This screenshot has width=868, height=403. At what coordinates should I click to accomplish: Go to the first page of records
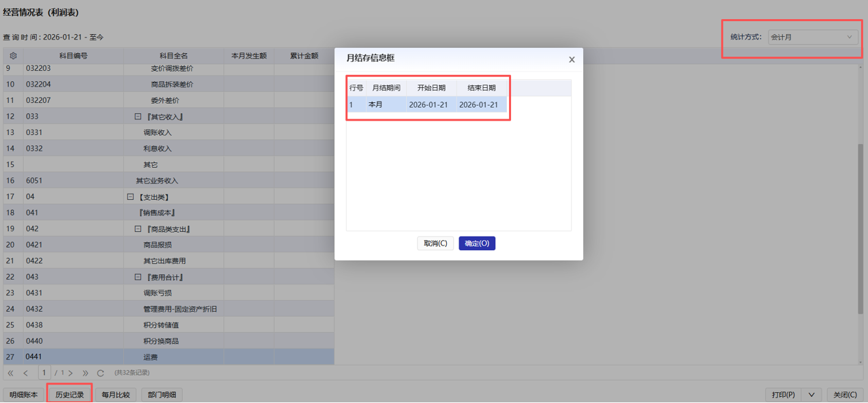tap(10, 373)
